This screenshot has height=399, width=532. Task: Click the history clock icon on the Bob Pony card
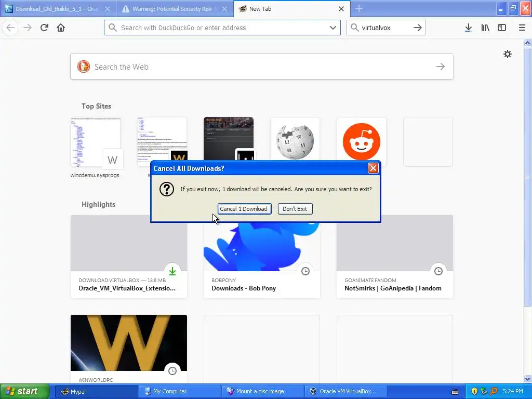pos(305,271)
